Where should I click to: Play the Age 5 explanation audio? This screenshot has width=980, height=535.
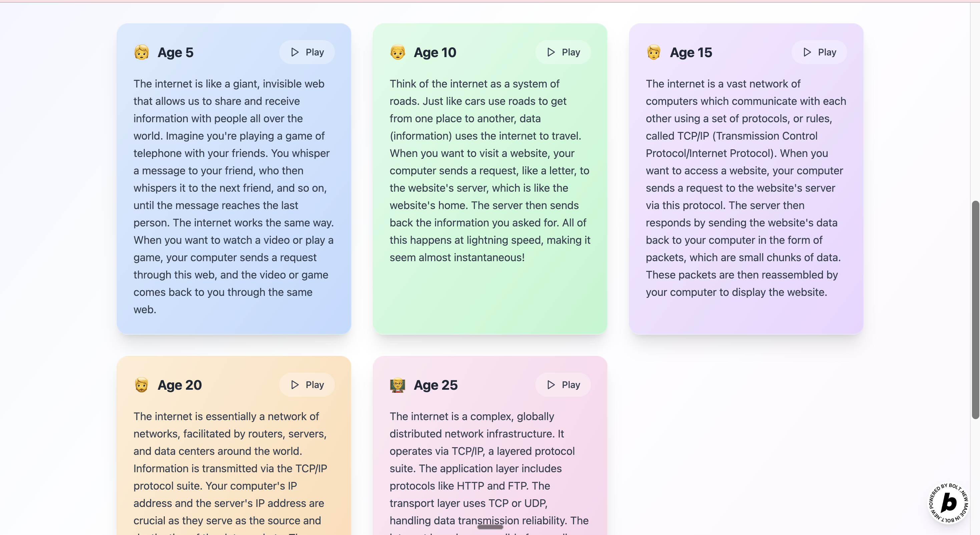point(307,52)
